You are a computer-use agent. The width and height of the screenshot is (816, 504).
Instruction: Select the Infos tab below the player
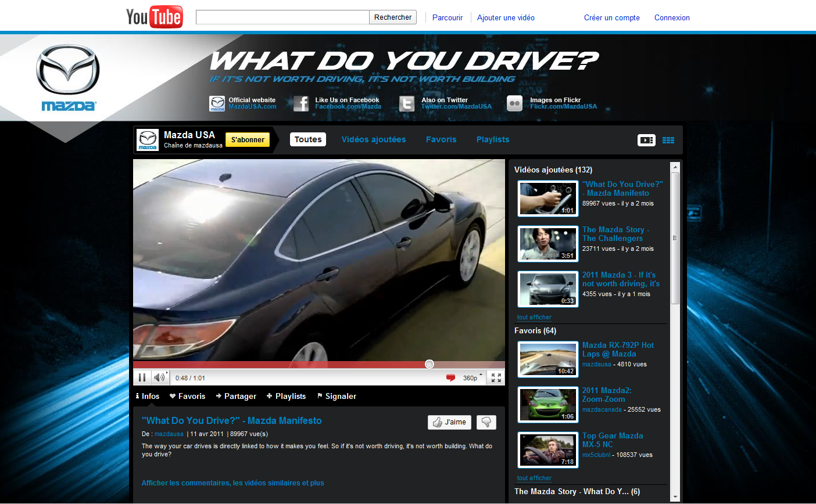coord(148,396)
